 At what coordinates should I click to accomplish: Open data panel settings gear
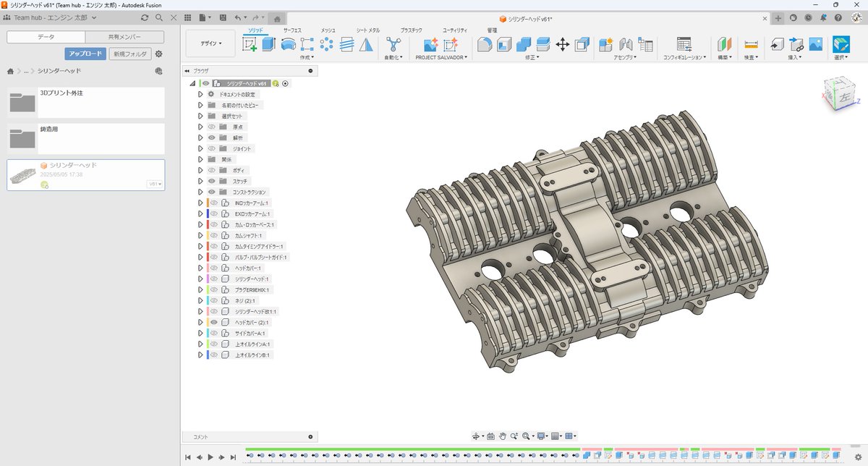coord(159,54)
